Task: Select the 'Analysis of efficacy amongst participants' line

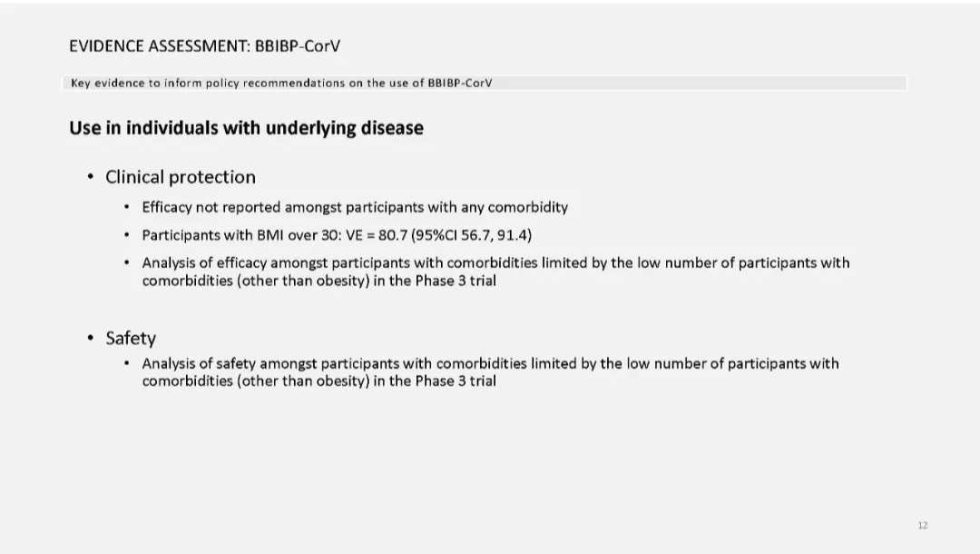Action: 495,262
